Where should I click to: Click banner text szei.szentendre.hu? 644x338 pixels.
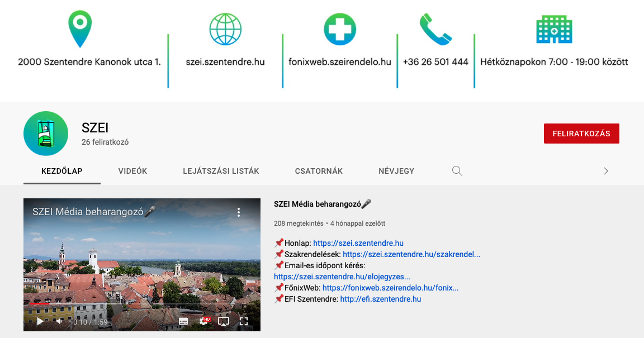coord(225,62)
